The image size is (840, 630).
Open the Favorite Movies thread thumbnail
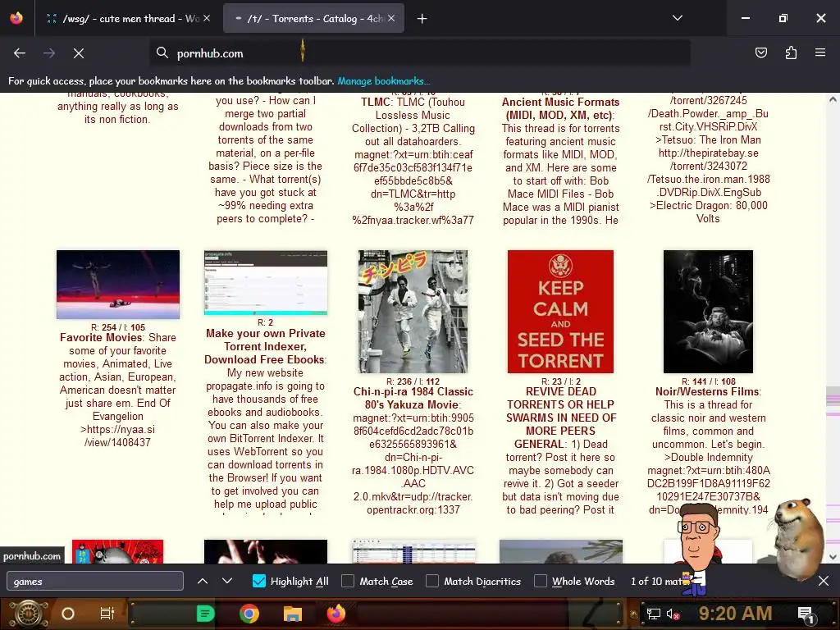coord(118,285)
